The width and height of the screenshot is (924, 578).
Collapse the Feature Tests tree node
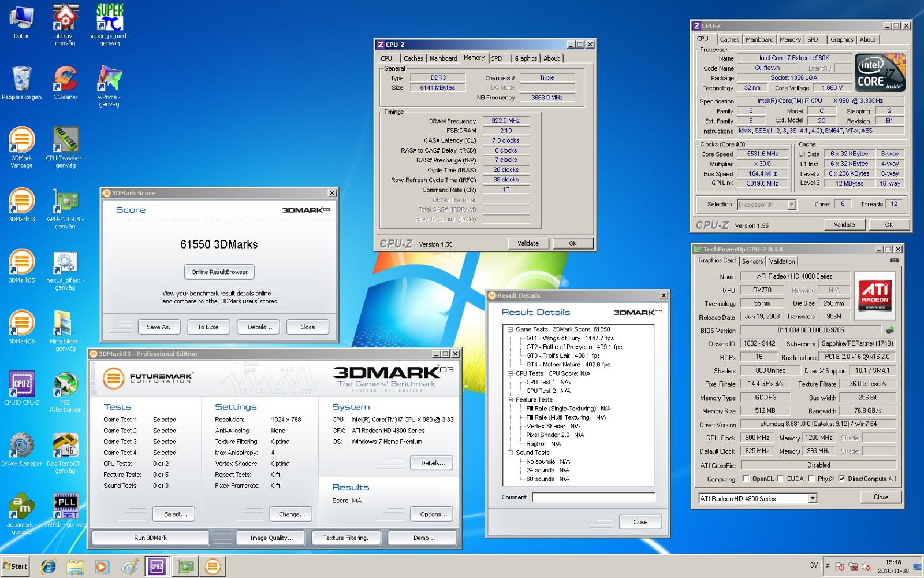coord(510,400)
